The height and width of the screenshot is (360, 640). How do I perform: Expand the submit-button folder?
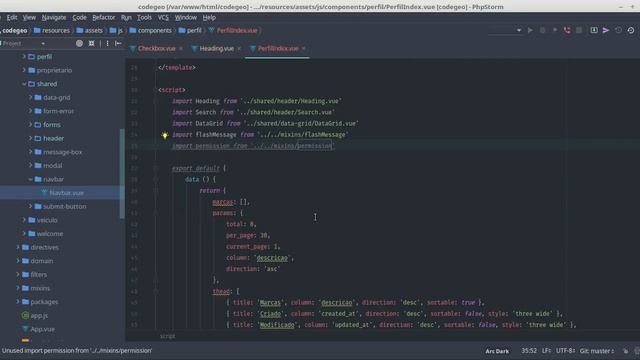[30, 207]
